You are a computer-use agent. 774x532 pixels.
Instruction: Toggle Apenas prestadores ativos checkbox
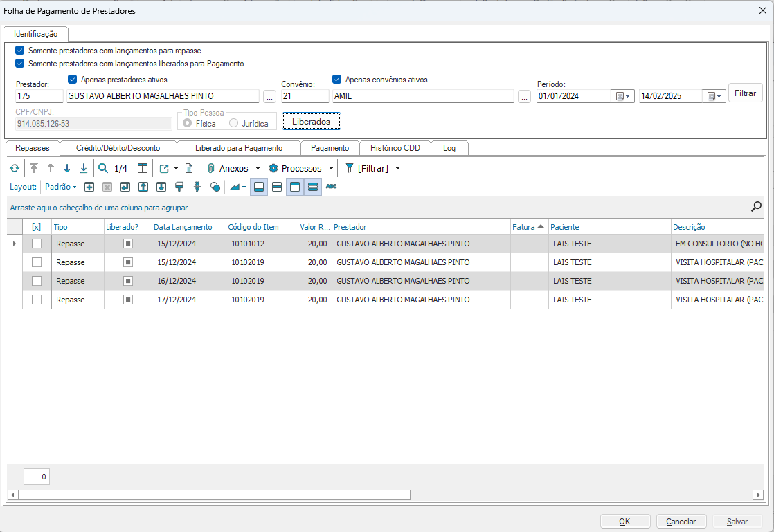[73, 80]
